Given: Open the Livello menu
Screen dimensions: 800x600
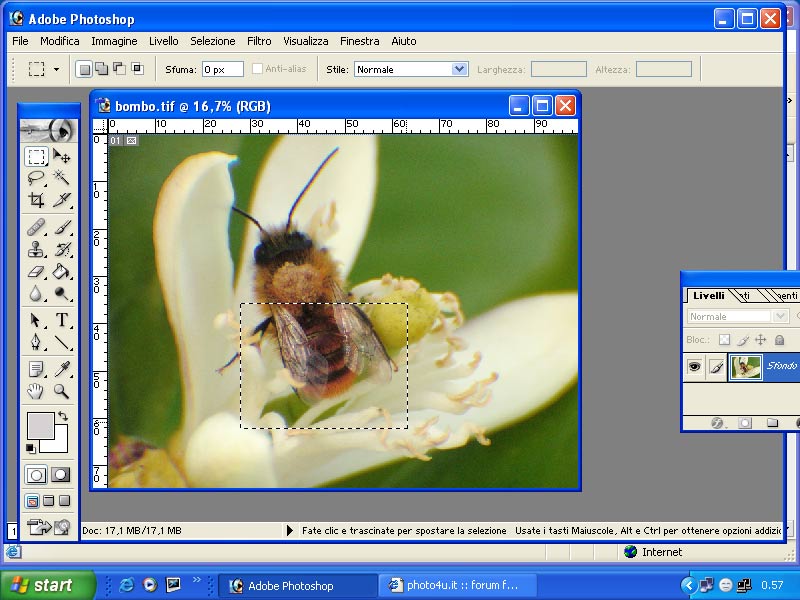Looking at the screenshot, I should (x=163, y=41).
